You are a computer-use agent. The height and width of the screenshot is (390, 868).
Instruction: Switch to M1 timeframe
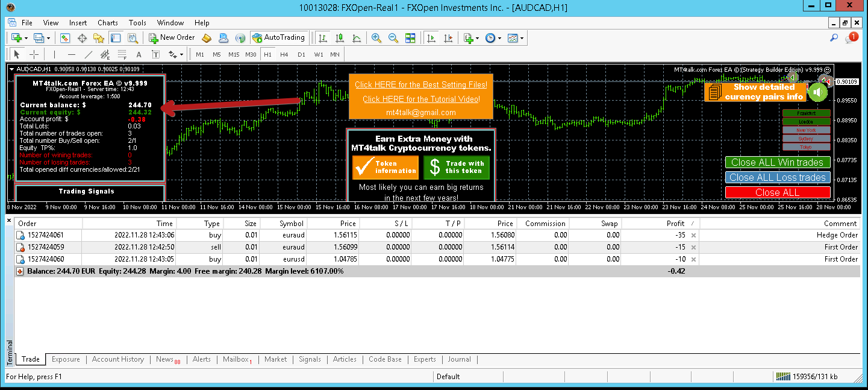tap(200, 54)
